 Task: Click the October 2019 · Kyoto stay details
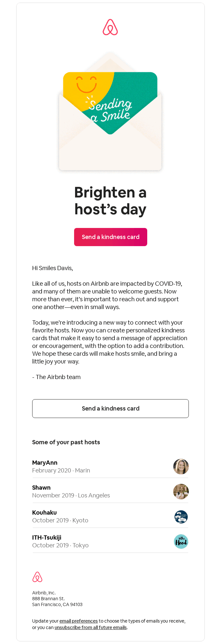coord(60,520)
